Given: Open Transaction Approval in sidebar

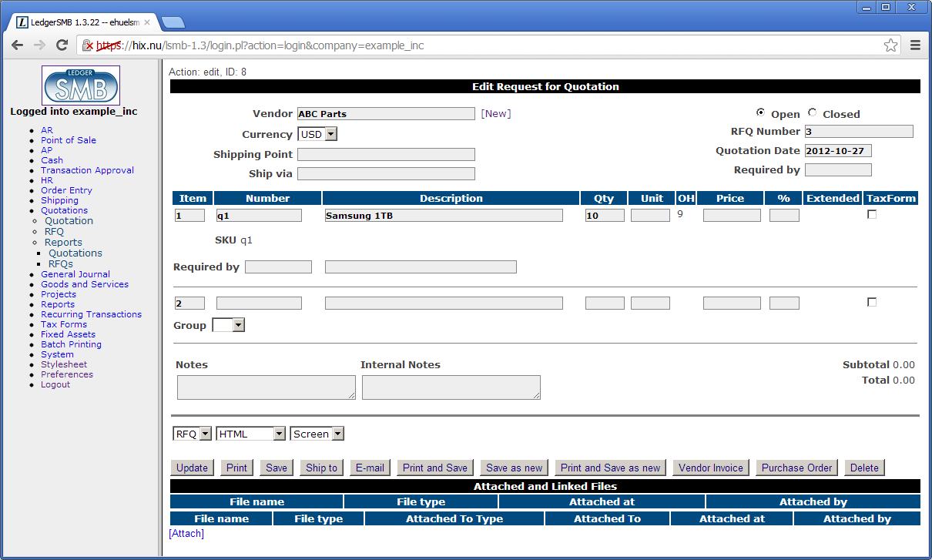Looking at the screenshot, I should pos(87,170).
